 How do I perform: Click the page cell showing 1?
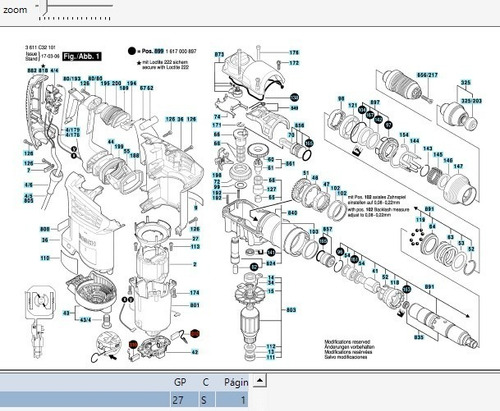(232, 399)
